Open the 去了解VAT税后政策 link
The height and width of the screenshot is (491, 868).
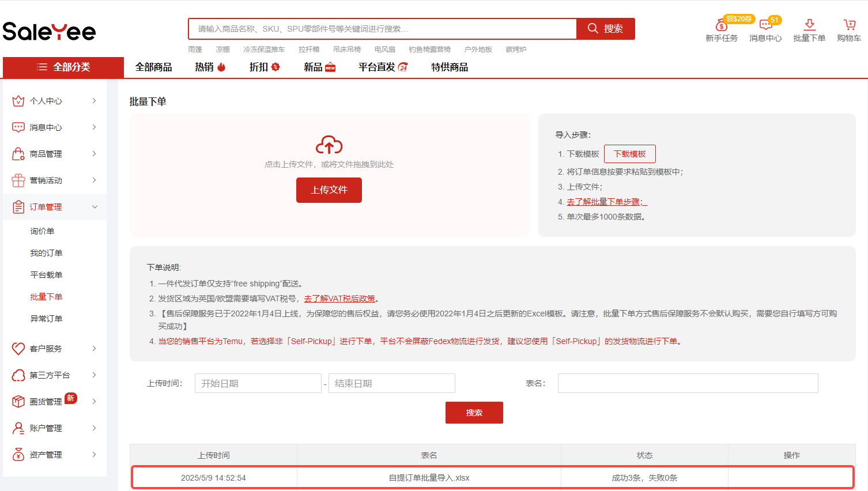[x=339, y=299]
